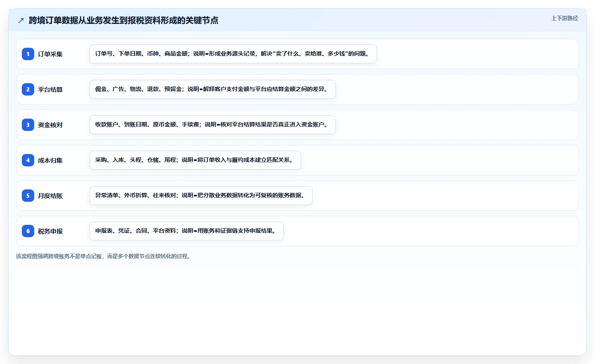Select the 成本归集 step label
Viewport: 595px width, 364px height.
[50, 160]
